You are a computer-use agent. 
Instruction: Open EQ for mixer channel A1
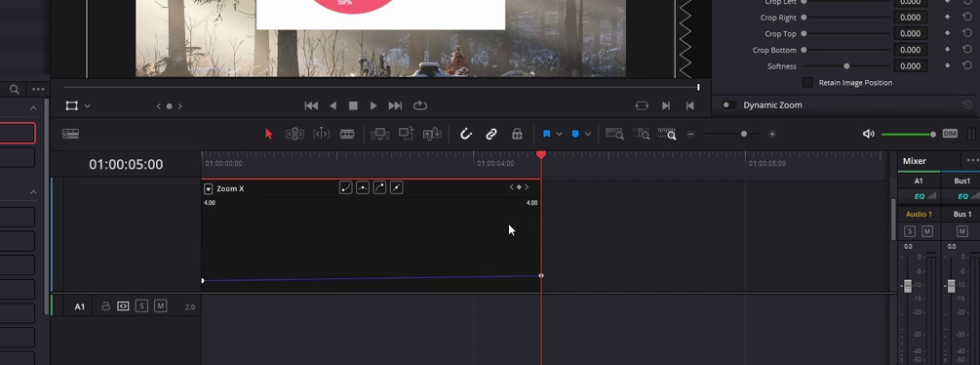[x=920, y=196]
